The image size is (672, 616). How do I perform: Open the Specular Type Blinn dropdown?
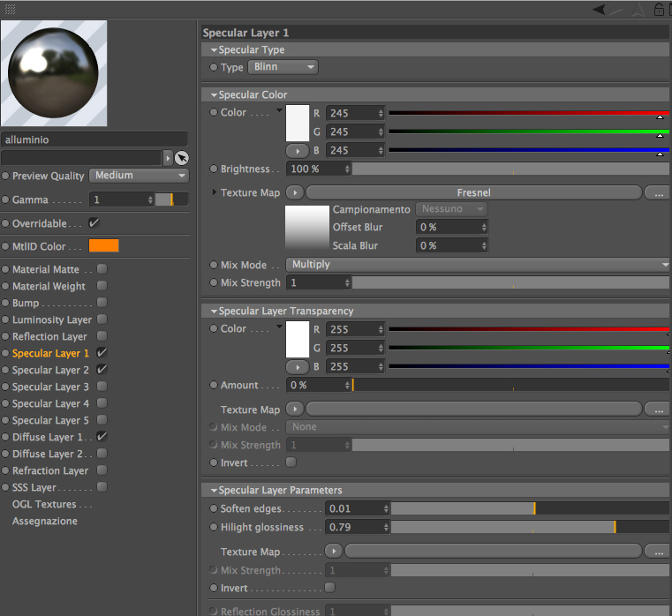click(283, 67)
